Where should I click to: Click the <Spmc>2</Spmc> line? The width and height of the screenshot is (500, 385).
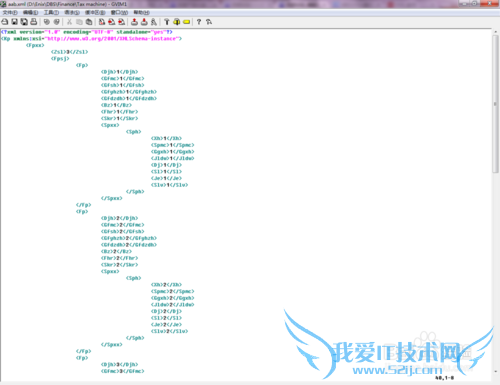pos(172,292)
